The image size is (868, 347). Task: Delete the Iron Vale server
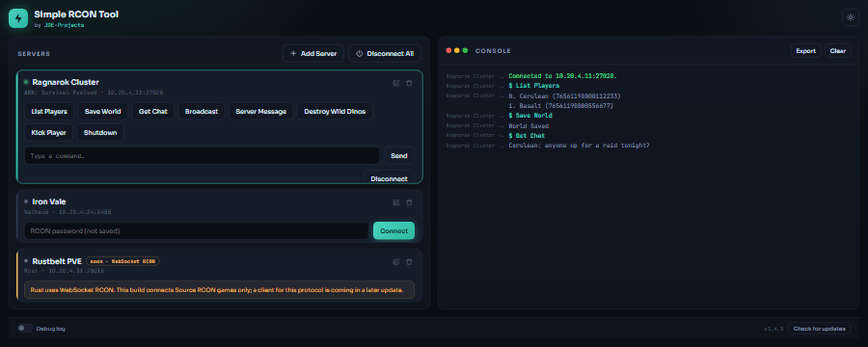[x=409, y=202]
